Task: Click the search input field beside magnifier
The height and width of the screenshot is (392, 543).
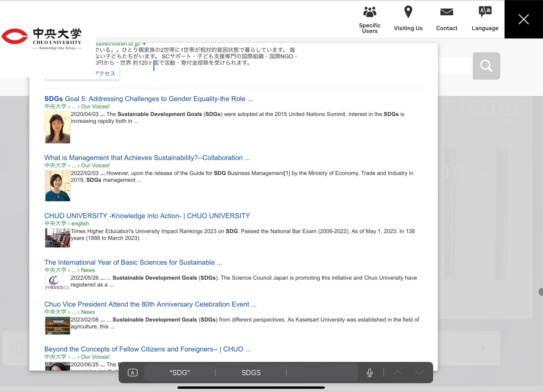Action: point(455,66)
